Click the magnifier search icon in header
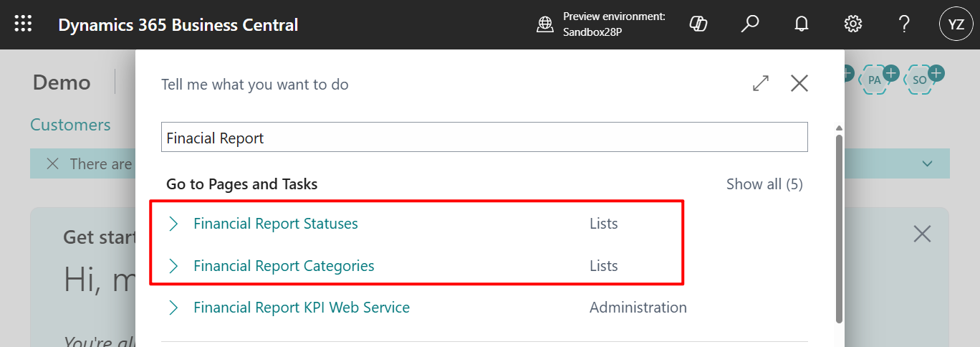Viewport: 980px width, 347px height. (x=749, y=24)
